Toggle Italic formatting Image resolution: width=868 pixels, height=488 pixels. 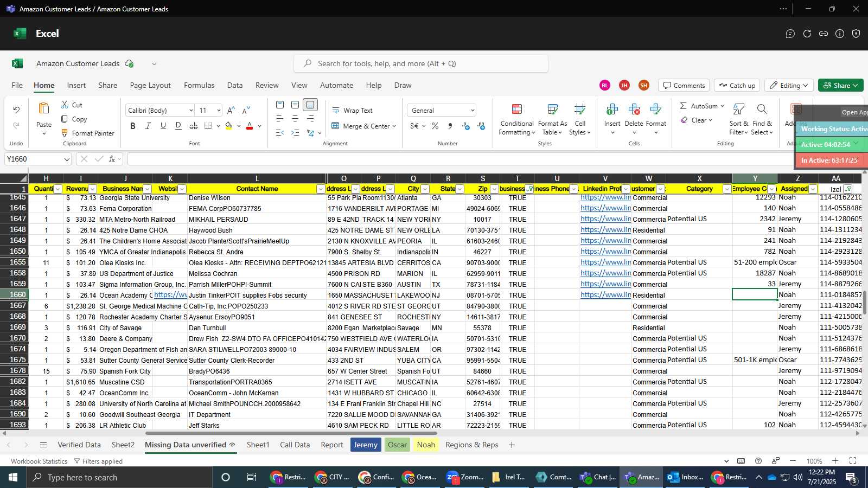click(148, 126)
